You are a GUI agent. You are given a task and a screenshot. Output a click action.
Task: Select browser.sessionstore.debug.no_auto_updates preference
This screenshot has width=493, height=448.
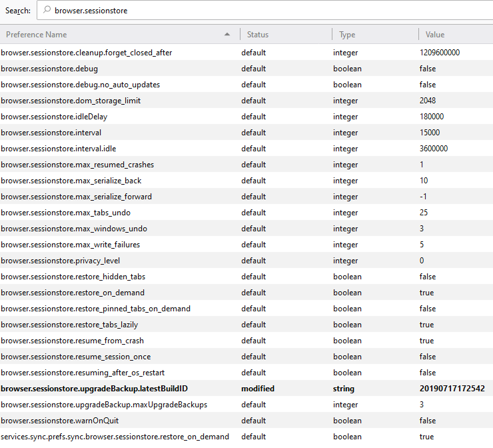(81, 85)
